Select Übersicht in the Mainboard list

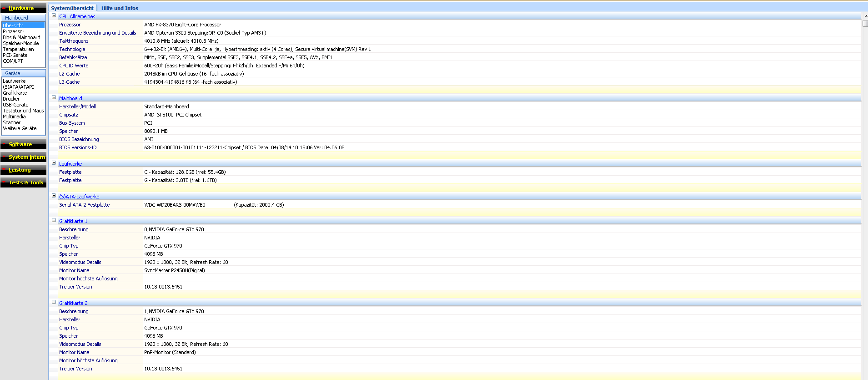click(23, 25)
